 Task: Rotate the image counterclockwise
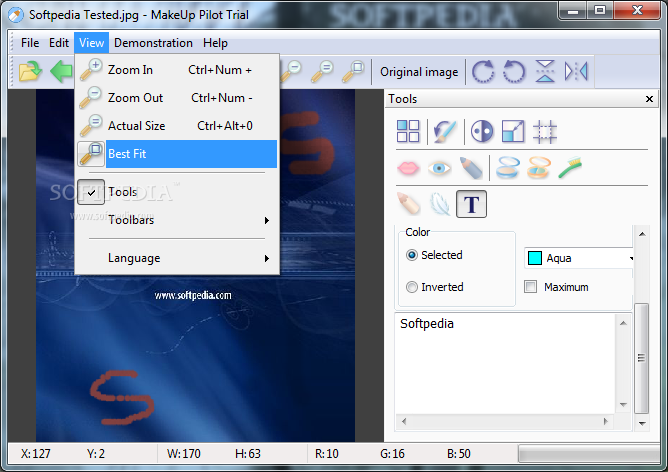coord(514,71)
